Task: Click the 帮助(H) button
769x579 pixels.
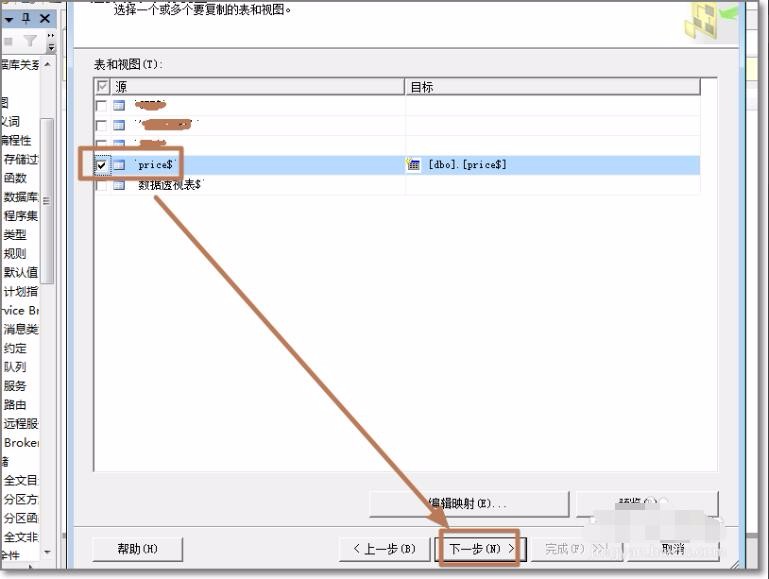Action: [137, 549]
